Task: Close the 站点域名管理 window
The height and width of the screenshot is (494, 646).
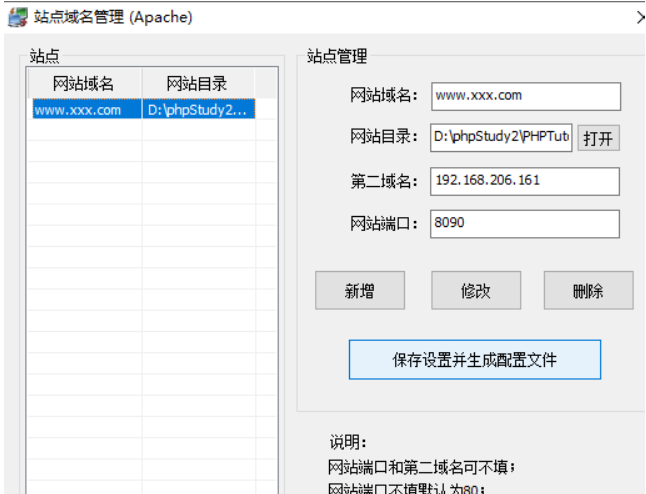Action: pos(641,18)
